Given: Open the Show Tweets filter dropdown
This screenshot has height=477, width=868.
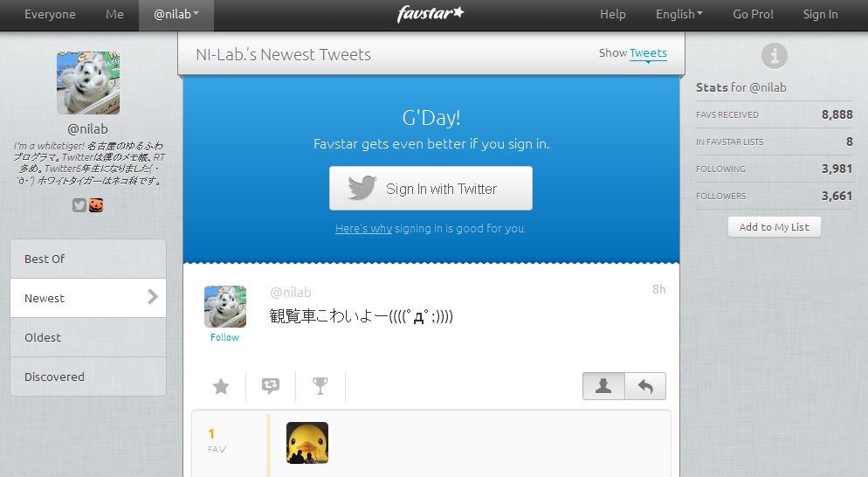Looking at the screenshot, I should point(648,53).
